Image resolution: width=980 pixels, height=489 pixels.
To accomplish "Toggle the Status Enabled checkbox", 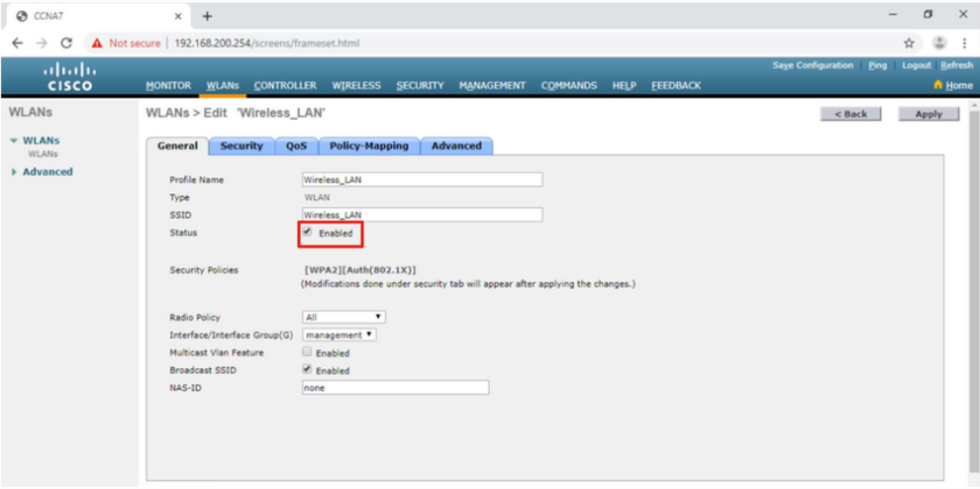I will pos(307,232).
